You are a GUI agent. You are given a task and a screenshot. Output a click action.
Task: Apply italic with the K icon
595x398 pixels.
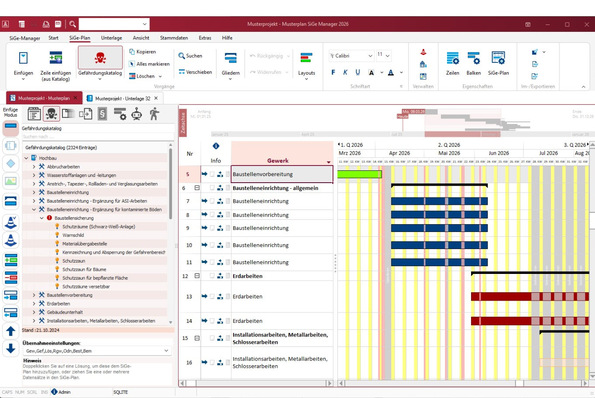345,72
